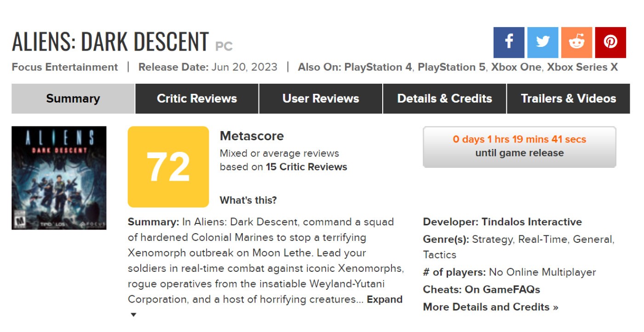Click the yellow 72 Metascore box
Screen dimensions: 644x332
click(168, 167)
